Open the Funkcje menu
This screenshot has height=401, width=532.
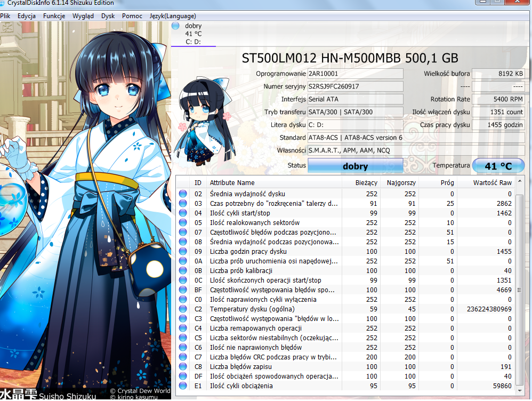click(x=54, y=16)
